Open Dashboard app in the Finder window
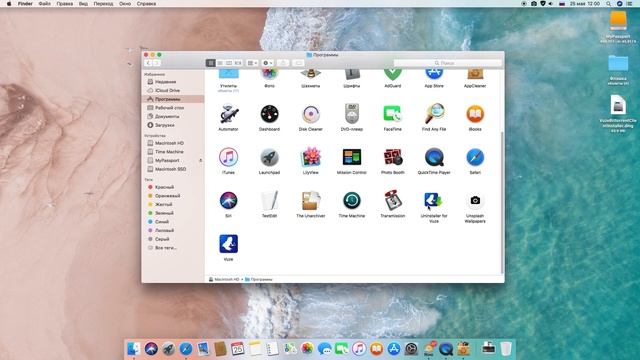Viewport: 640px width, 360px height. pyautogui.click(x=269, y=114)
